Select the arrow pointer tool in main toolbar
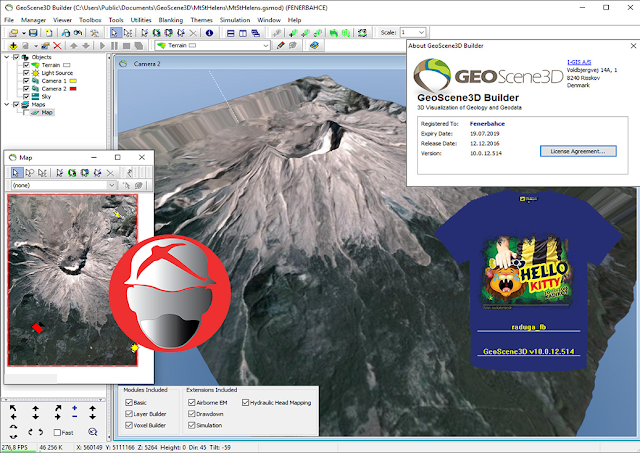 click(x=114, y=33)
